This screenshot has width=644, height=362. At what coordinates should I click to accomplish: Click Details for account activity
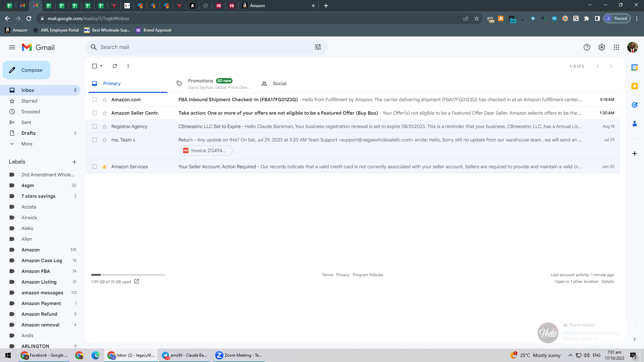pyautogui.click(x=607, y=282)
